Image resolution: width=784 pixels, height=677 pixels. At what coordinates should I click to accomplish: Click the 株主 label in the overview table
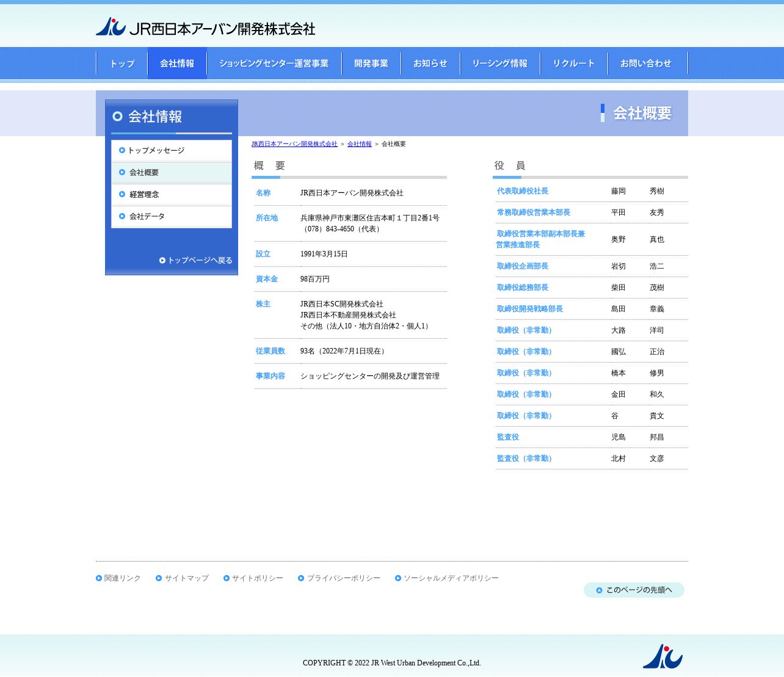point(263,304)
